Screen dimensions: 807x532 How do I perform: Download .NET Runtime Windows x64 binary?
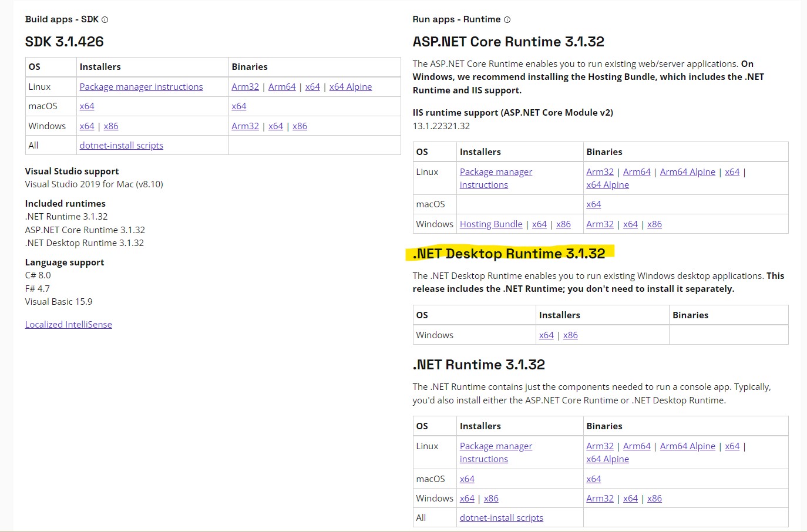[x=630, y=499]
